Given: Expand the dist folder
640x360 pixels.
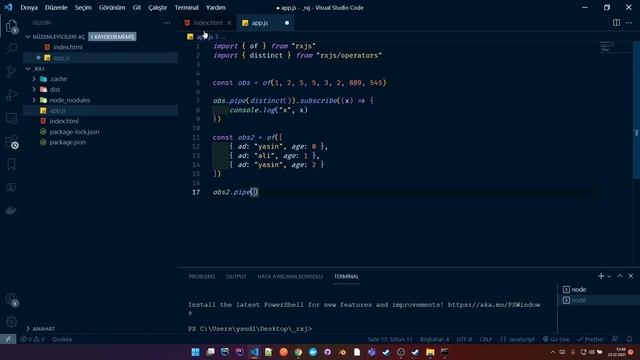Looking at the screenshot, I should click(34, 89).
